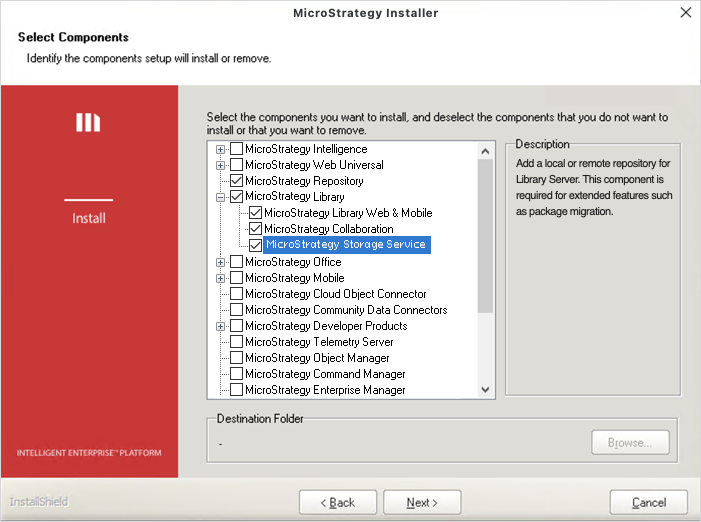The width and height of the screenshot is (701, 522).
Task: Expand the MicroStrategy Intelligence tree node
Action: 220,149
